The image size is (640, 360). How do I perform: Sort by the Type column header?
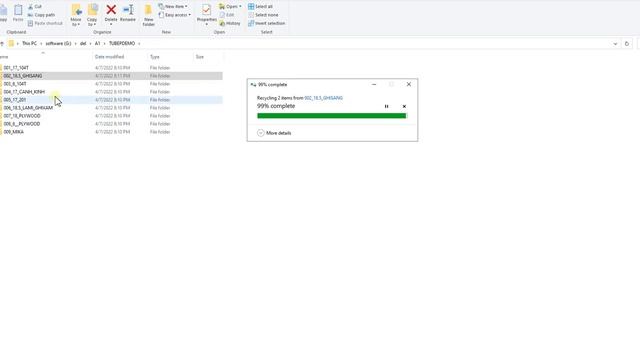(155, 57)
